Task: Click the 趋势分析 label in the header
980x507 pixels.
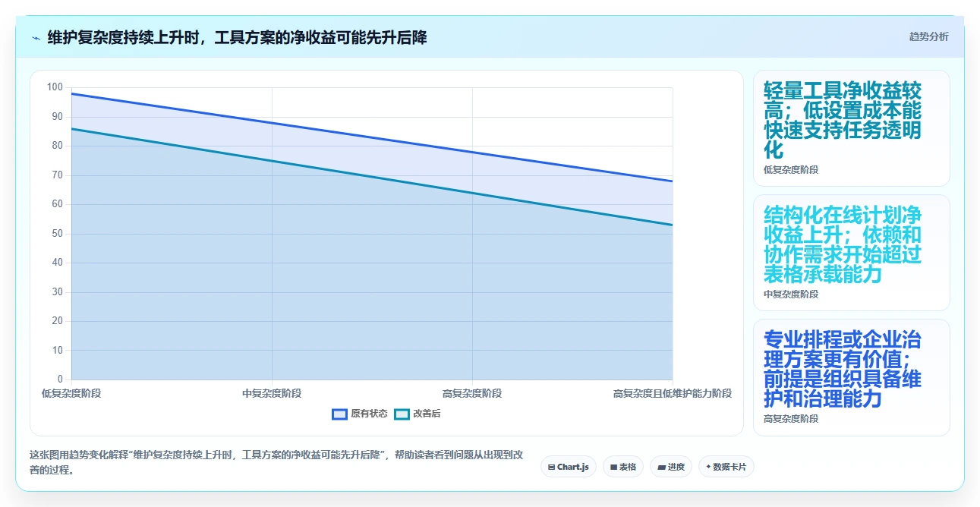Action: (928, 36)
